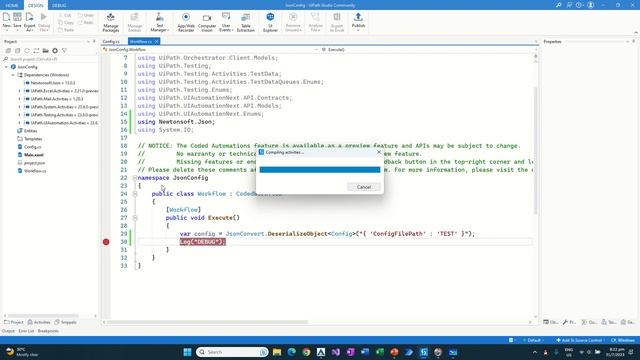Click the editor horizontal scrollbar
This screenshot has width=640, height=360.
(207, 322)
